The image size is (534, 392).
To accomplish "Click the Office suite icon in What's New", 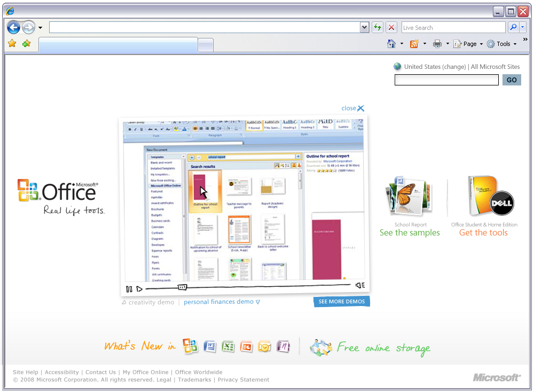I will (190, 346).
